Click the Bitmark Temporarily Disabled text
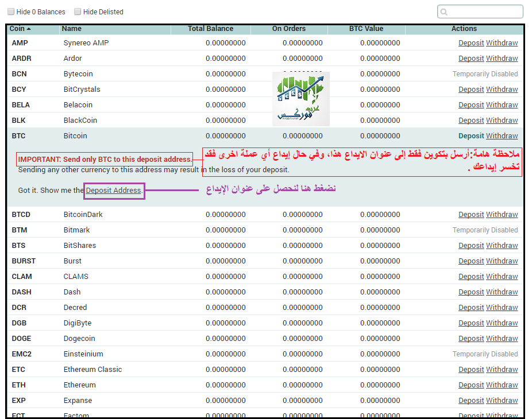The height and width of the screenshot is (419, 532). [485, 230]
